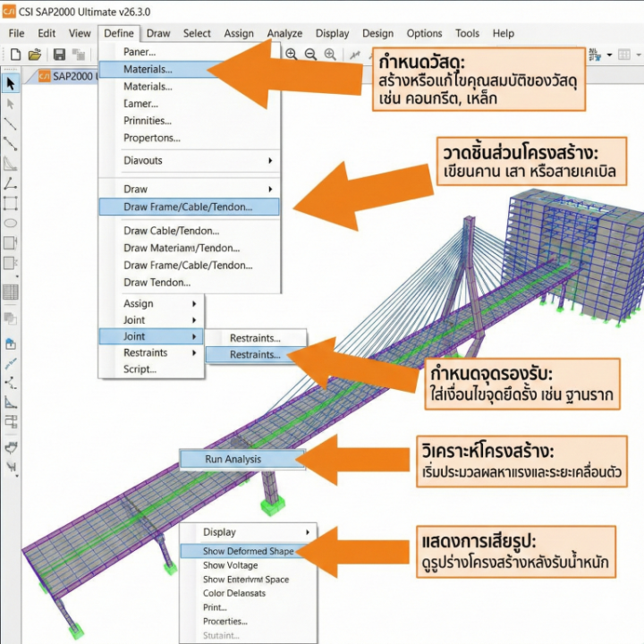This screenshot has height=644, width=644.
Task: Open a file with the folder icon
Action: click(35, 55)
